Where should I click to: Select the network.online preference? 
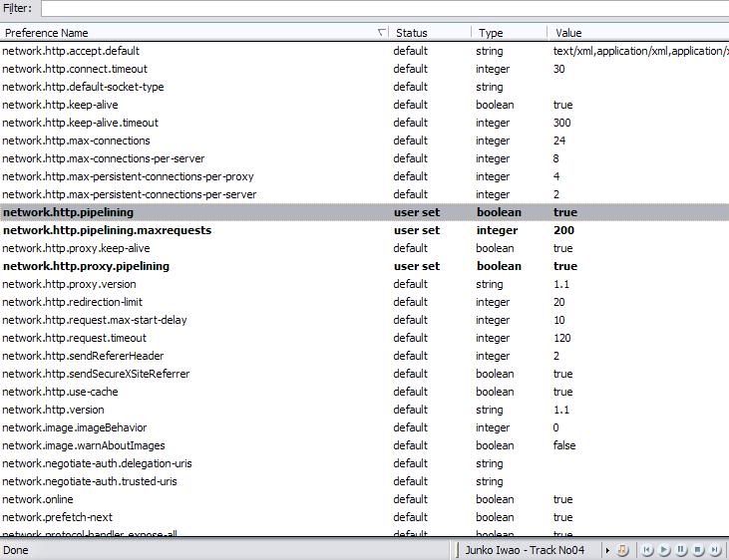click(x=38, y=499)
